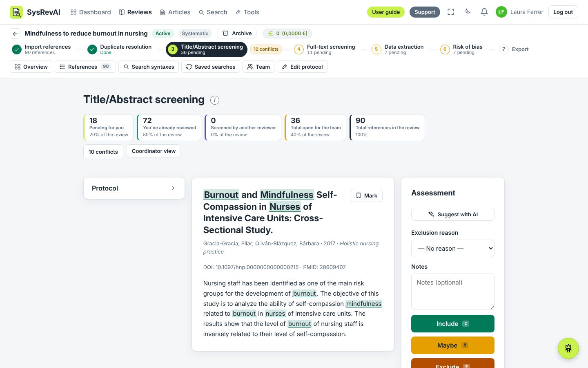588x368 pixels.
Task: Open the info icon next to Title/Abstract screening
Action: (x=215, y=100)
